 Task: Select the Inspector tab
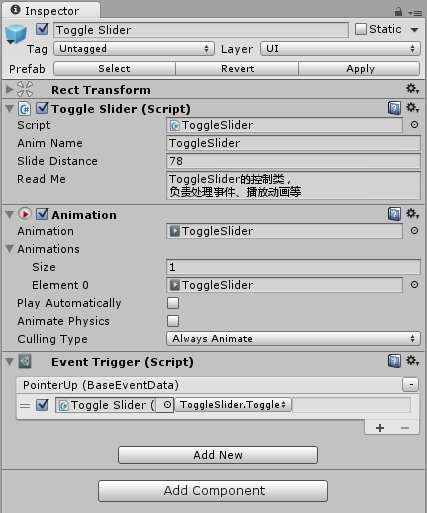pos(51,11)
